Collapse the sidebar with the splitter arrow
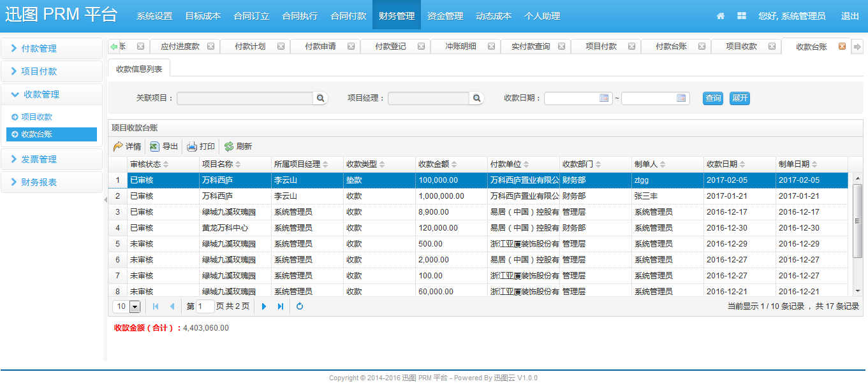Viewport: 868px width, 386px height. pyautogui.click(x=105, y=200)
